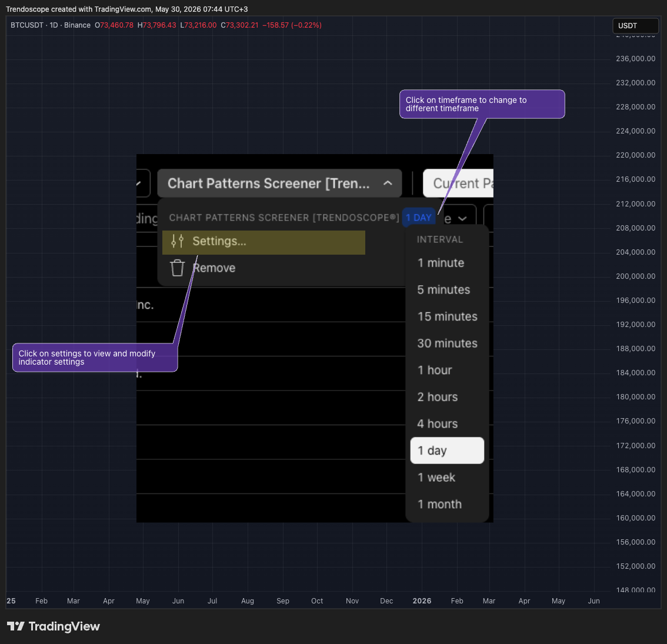Click the 2026 time axis label
The width and height of the screenshot is (667, 644).
pos(422,600)
